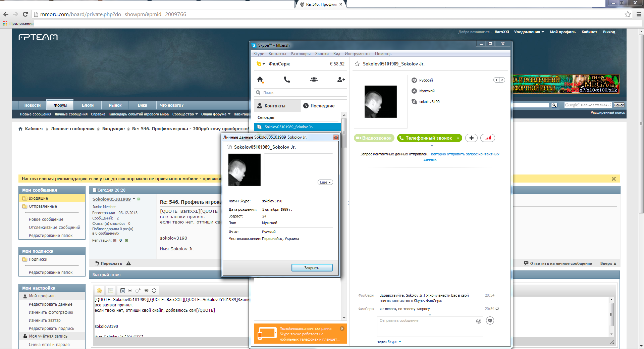Click Закрыть button in profile dialog
Viewport: 644px width, 349px height.
click(x=312, y=268)
